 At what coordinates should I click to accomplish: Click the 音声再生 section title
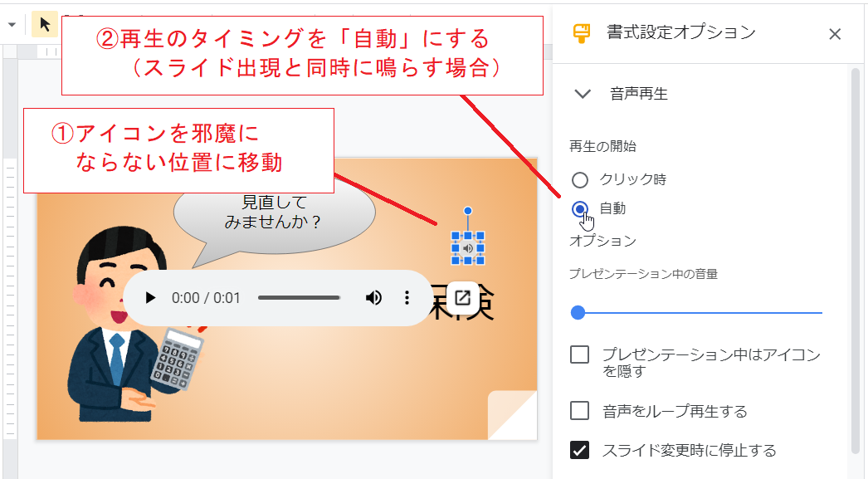pos(639,94)
